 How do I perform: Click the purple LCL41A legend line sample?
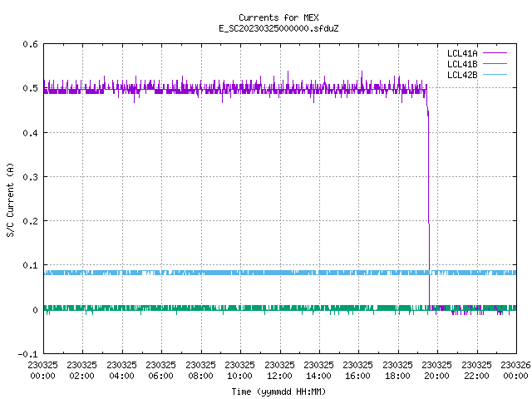tap(495, 53)
